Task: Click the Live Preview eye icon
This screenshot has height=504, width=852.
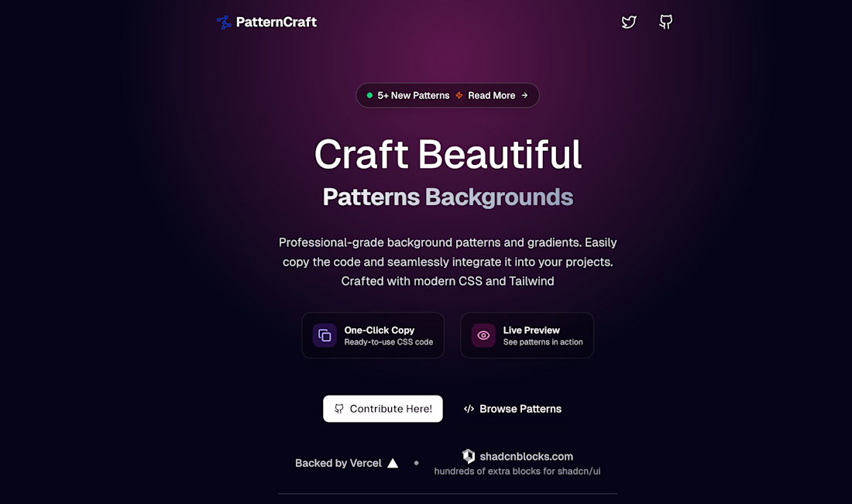Action: click(x=483, y=336)
